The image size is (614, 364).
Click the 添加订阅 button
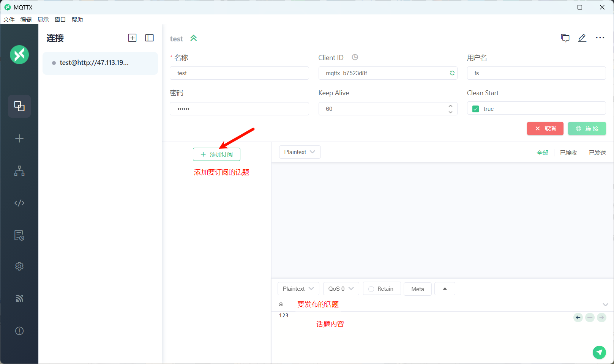click(x=216, y=154)
